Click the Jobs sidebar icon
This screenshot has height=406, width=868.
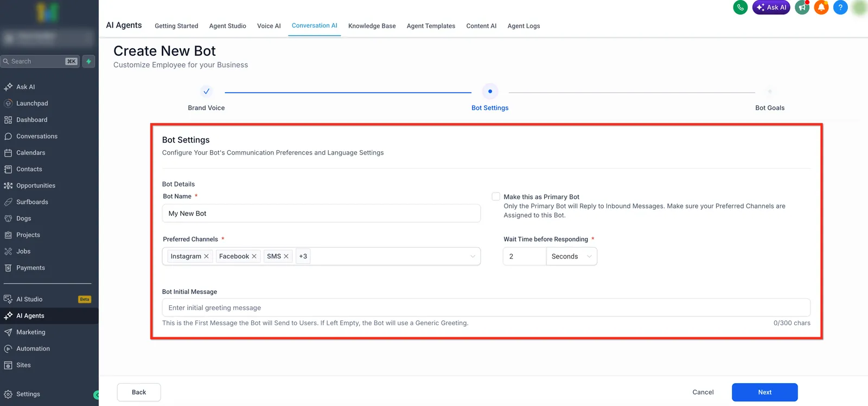coord(8,252)
